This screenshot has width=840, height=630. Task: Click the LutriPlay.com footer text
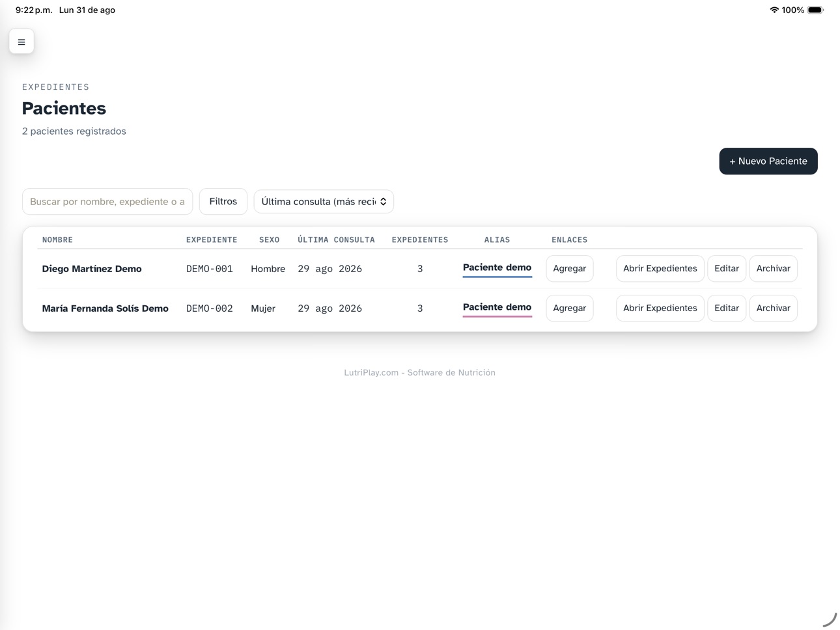[420, 373]
